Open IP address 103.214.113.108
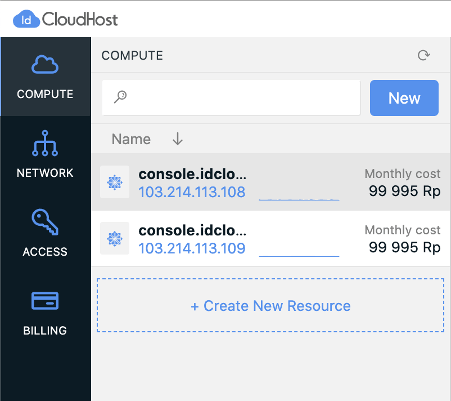The height and width of the screenshot is (401, 451). 192,192
